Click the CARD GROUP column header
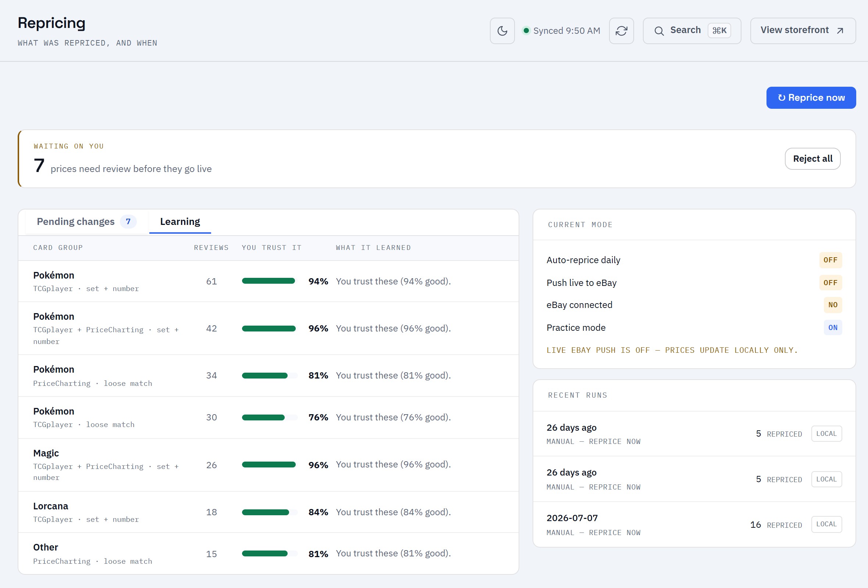The image size is (868, 588). [x=58, y=248]
